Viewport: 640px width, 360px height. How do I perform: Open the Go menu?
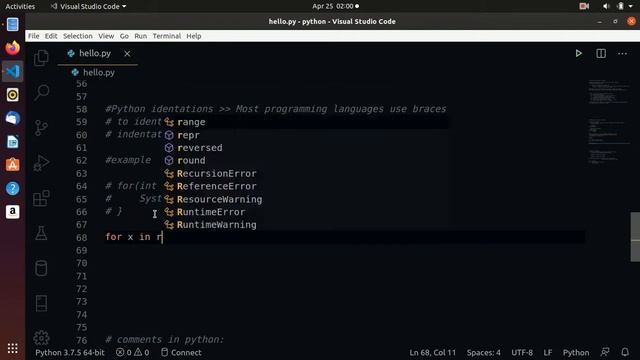(x=124, y=36)
